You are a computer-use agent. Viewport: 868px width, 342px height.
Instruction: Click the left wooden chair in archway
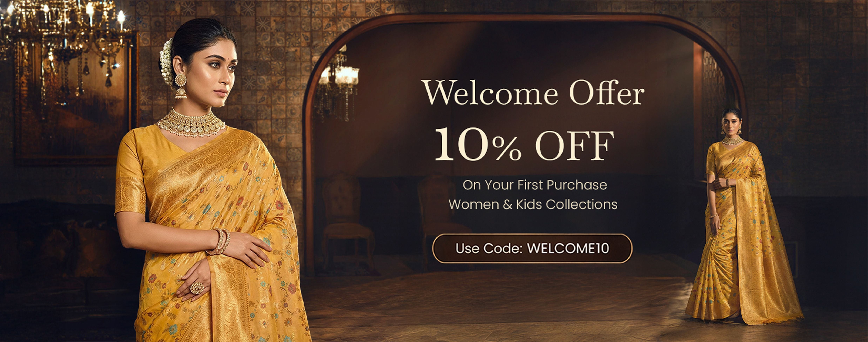pyautogui.click(x=347, y=222)
